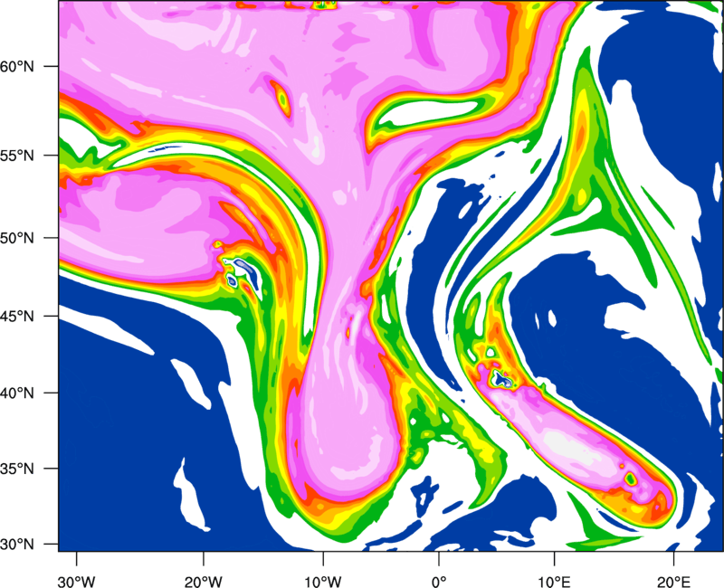Click the 20°W longitude label
Screen dimensions: 724x588
click(x=203, y=582)
